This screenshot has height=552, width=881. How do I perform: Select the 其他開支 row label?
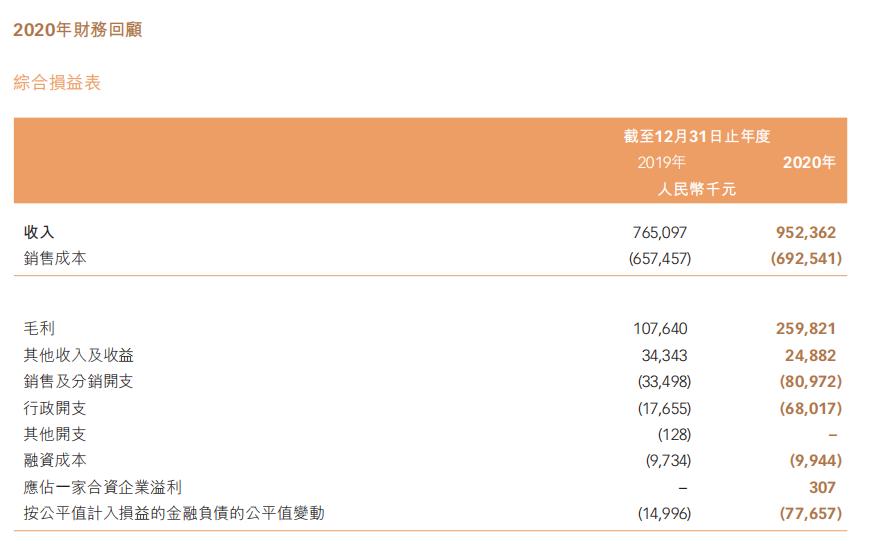pyautogui.click(x=55, y=434)
